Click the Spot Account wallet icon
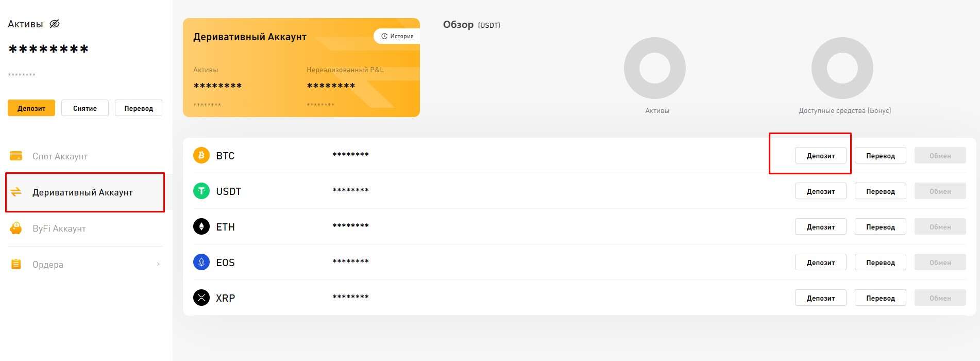This screenshot has width=980, height=361. 16,156
